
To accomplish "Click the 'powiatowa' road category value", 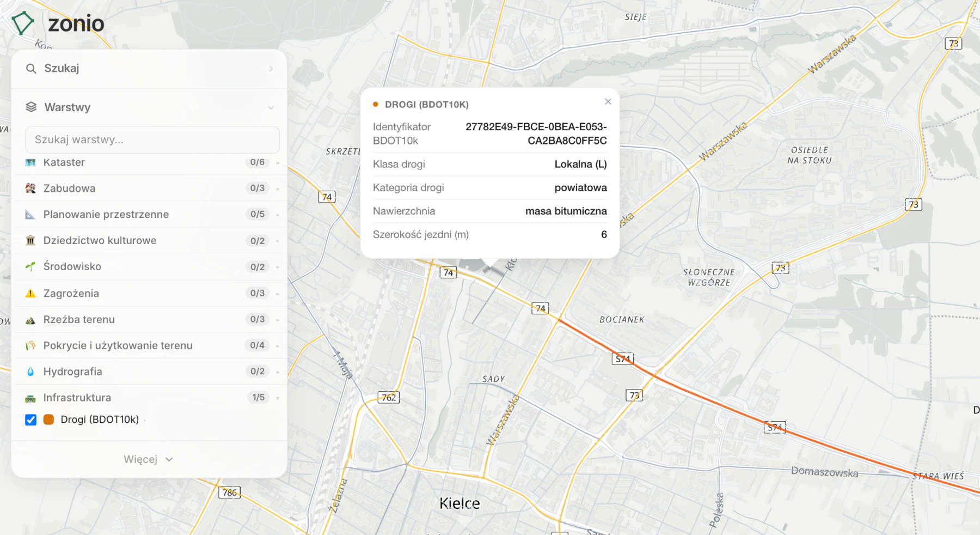I will point(580,188).
